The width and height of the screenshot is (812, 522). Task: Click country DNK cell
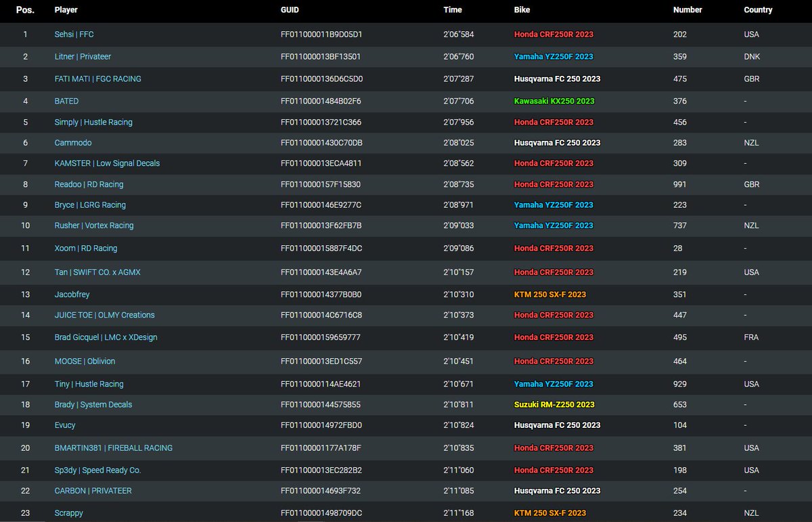tap(752, 57)
